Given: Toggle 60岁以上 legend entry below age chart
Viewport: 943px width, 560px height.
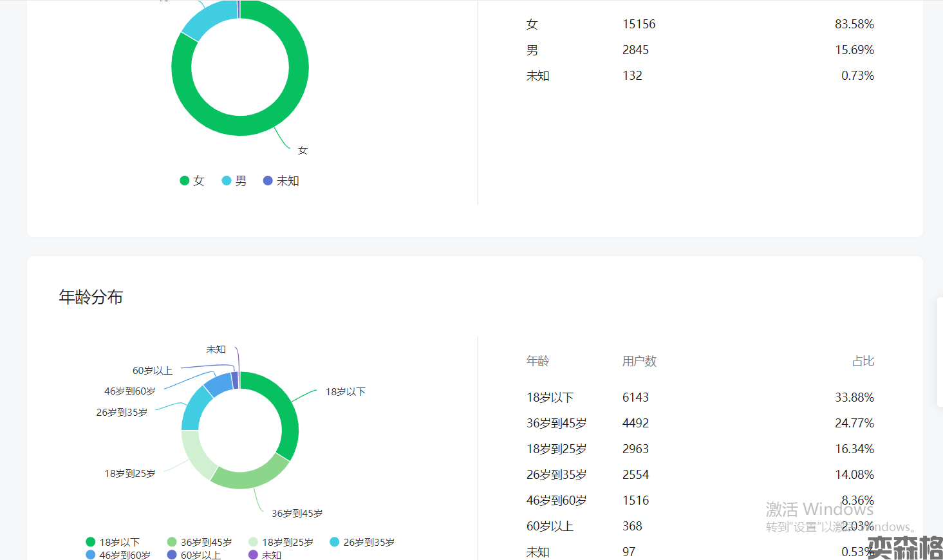Looking at the screenshot, I should click(x=194, y=555).
